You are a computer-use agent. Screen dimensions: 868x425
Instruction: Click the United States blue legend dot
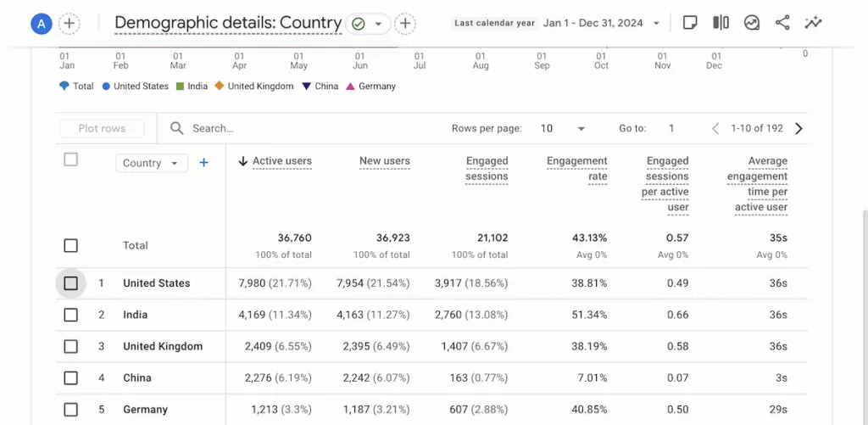pos(106,86)
